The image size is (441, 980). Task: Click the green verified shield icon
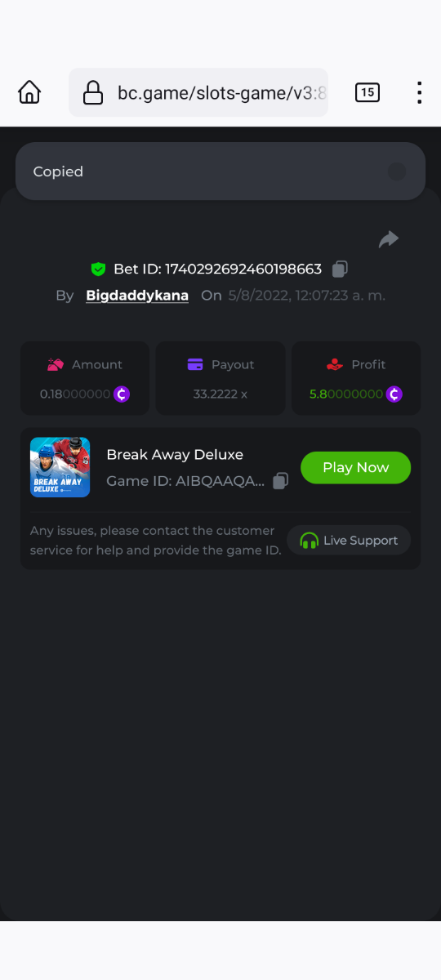[x=99, y=269]
